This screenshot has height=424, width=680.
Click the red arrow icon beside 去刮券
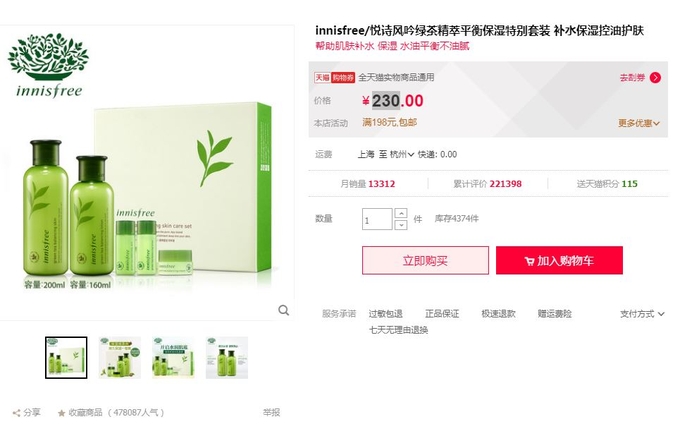(655, 78)
